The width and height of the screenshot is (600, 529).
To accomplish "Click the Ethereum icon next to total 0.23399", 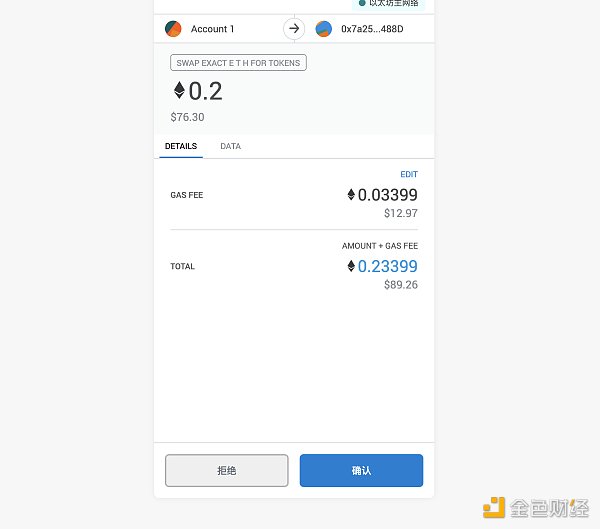I will [x=351, y=266].
